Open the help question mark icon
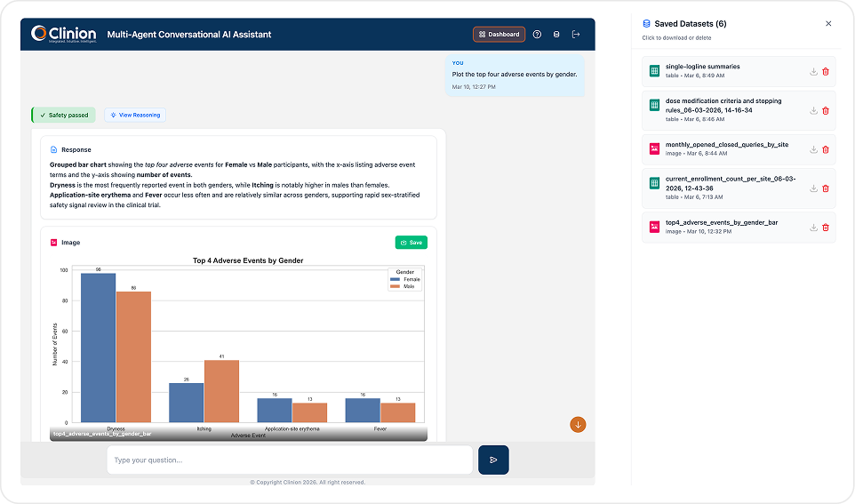The height and width of the screenshot is (504, 855). (537, 35)
